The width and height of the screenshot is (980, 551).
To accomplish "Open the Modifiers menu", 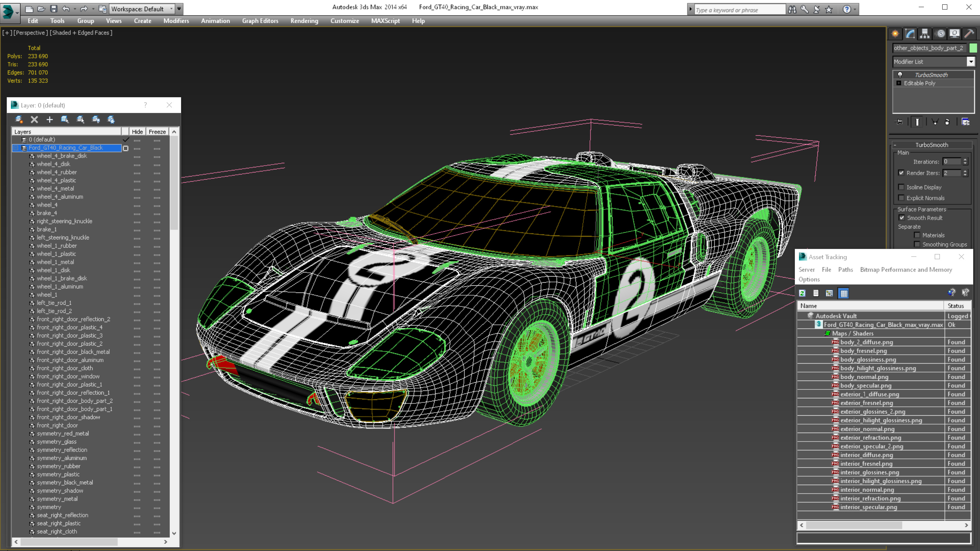I will point(176,21).
